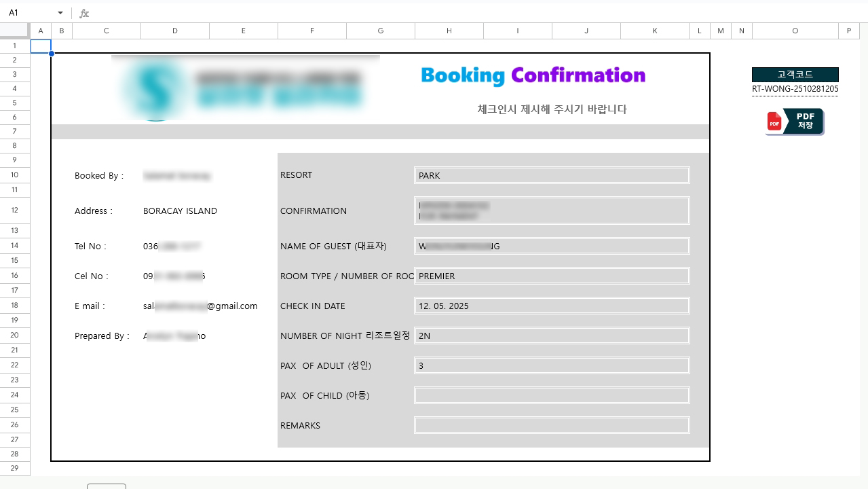Click the PAX OF ADULT value field
The width and height of the screenshot is (868, 489).
click(x=552, y=365)
